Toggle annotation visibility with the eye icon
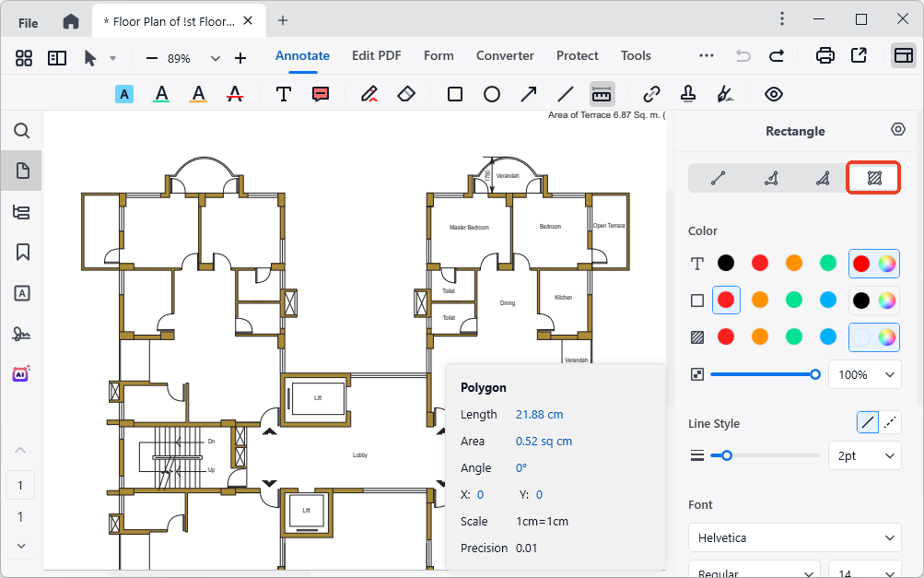Screen dimensions: 924x578 [773, 93]
